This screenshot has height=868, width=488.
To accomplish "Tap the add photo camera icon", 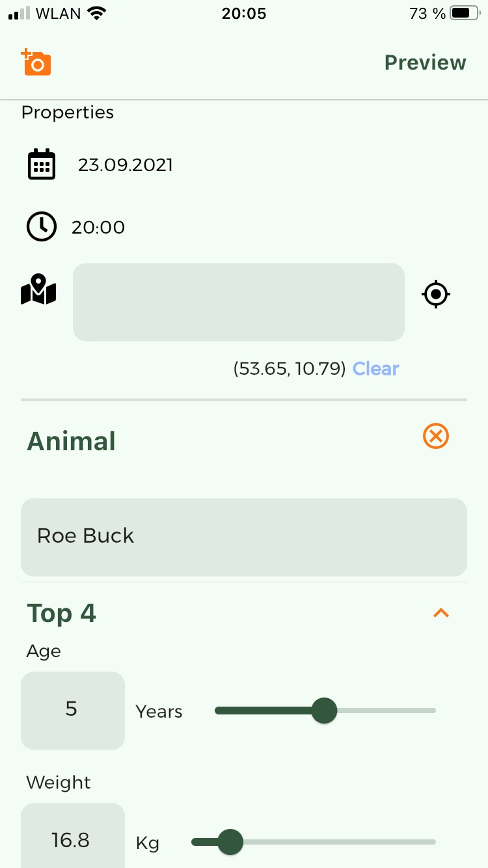I will [36, 62].
